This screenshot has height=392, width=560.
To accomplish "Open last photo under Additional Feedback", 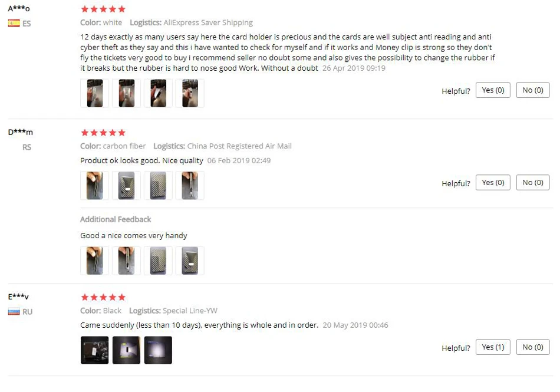I will (190, 261).
